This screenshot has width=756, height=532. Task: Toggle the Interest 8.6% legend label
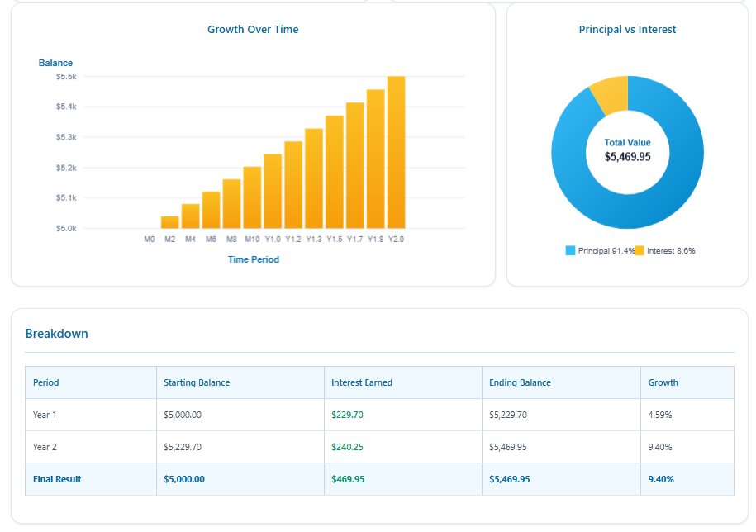[671, 251]
